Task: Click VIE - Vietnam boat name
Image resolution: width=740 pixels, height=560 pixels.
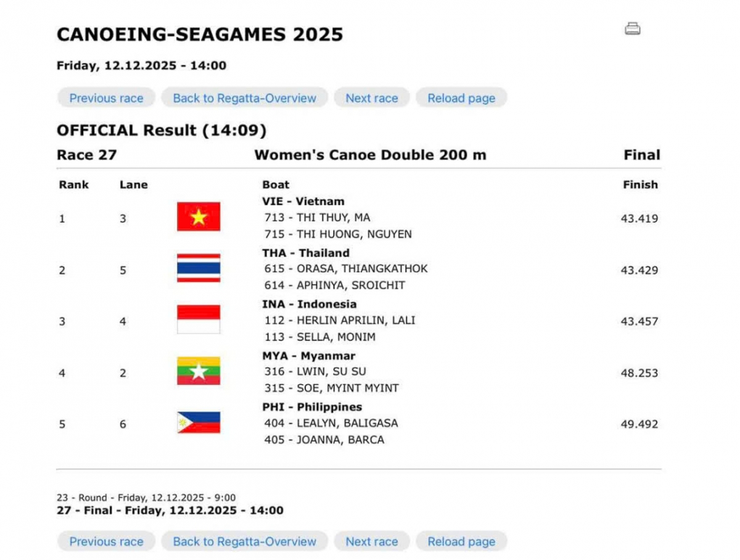Action: [x=303, y=201]
